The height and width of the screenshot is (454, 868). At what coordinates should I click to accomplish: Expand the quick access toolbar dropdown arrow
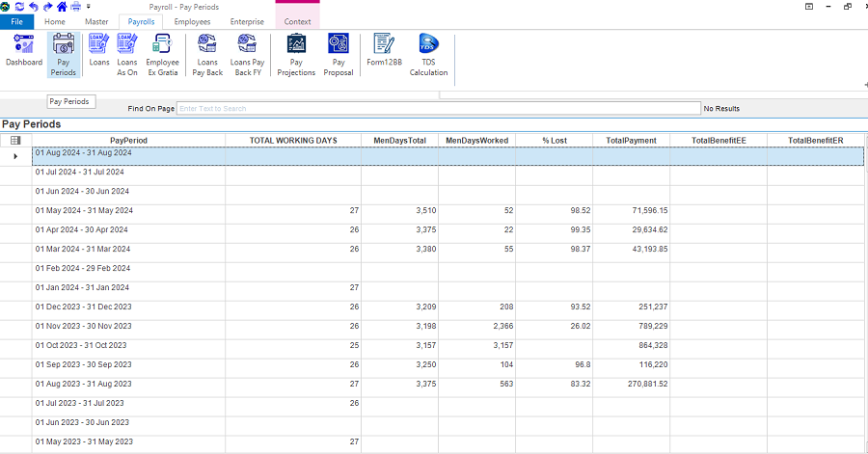tap(89, 7)
